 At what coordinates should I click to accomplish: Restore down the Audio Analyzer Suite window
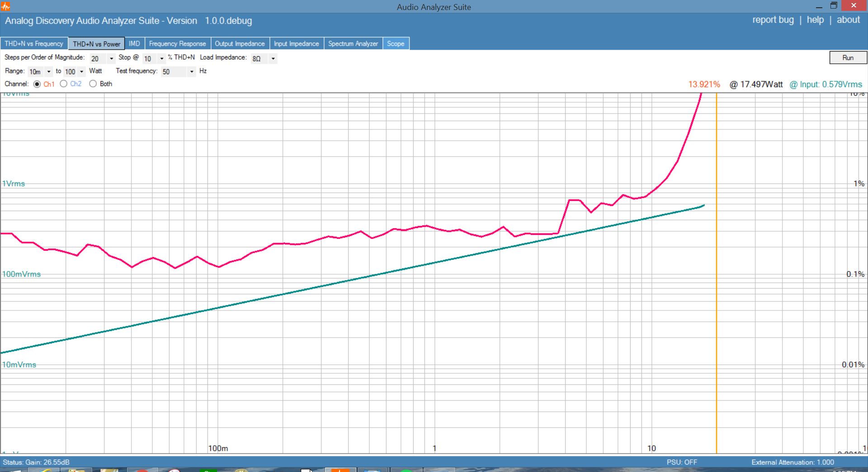coord(834,6)
